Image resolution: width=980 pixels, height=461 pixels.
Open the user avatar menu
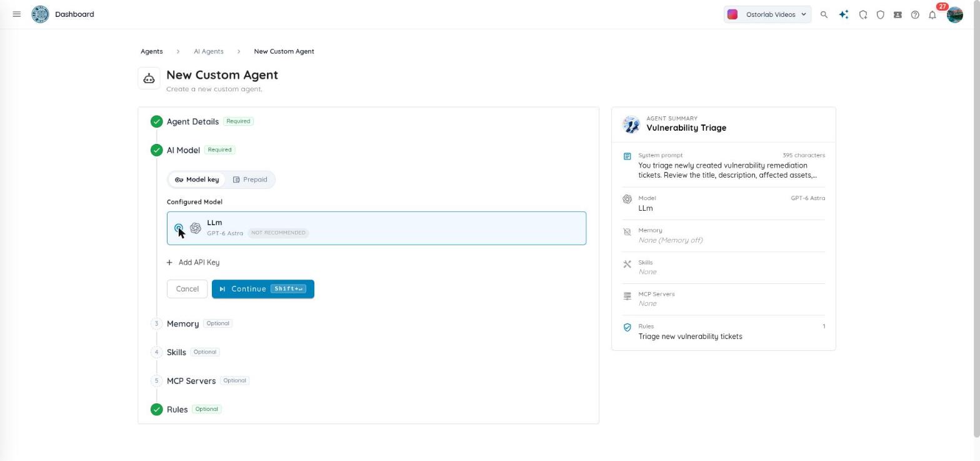pyautogui.click(x=955, y=14)
